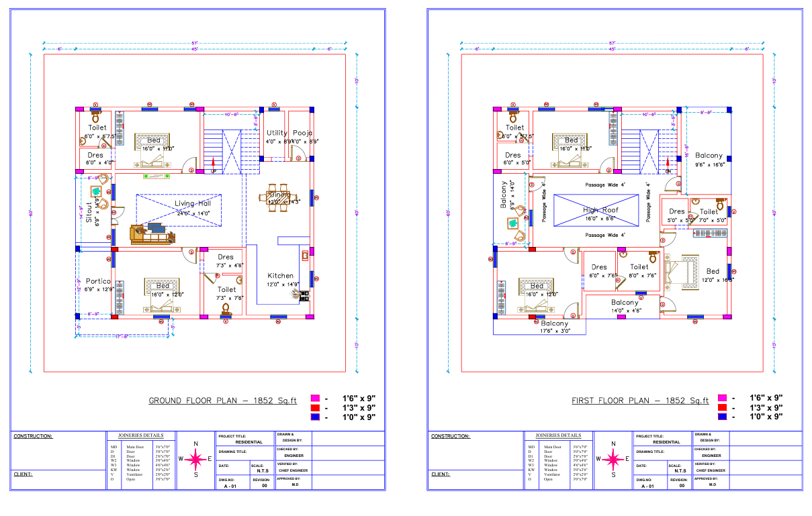Select the "Living Hall" room label
812x516 pixels.
193,203
